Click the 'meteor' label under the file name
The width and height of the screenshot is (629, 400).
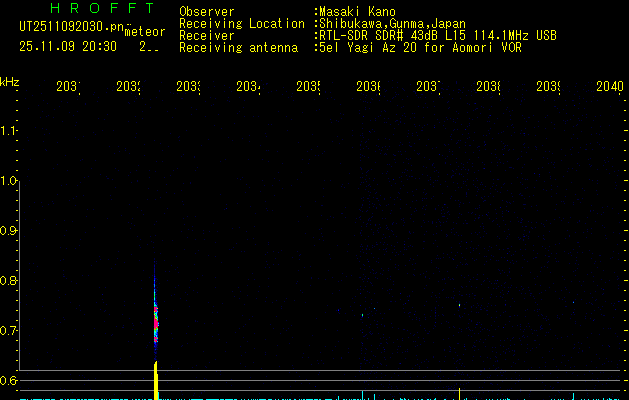[x=145, y=32]
